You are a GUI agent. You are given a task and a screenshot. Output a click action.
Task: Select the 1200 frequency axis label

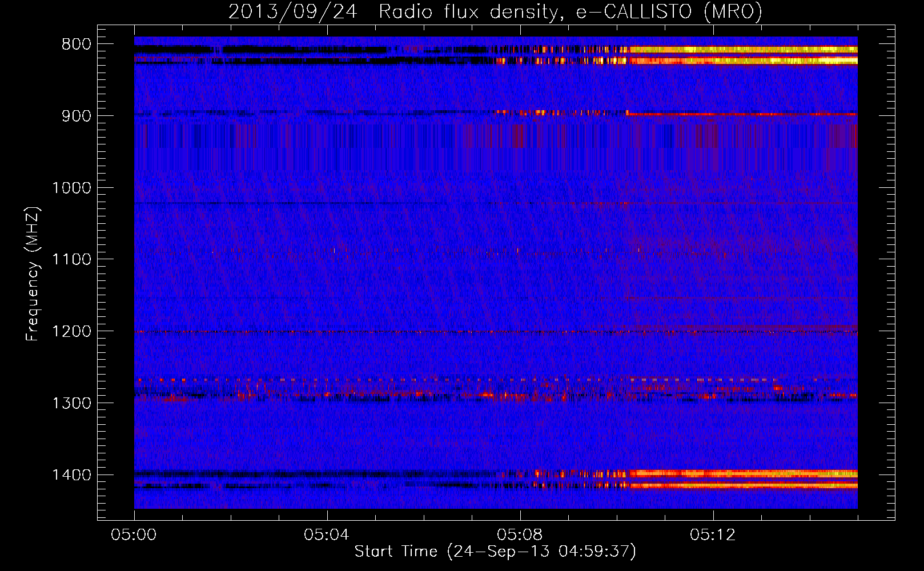tap(71, 332)
